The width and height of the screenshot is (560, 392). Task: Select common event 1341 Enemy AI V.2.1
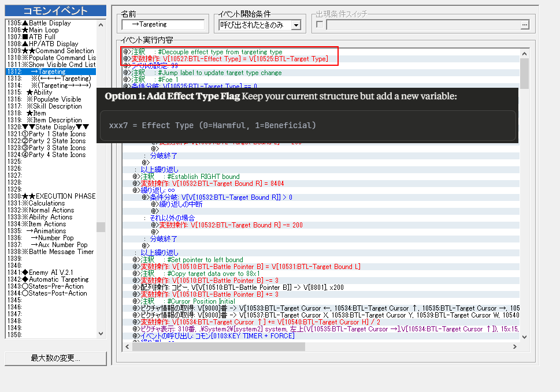51,272
